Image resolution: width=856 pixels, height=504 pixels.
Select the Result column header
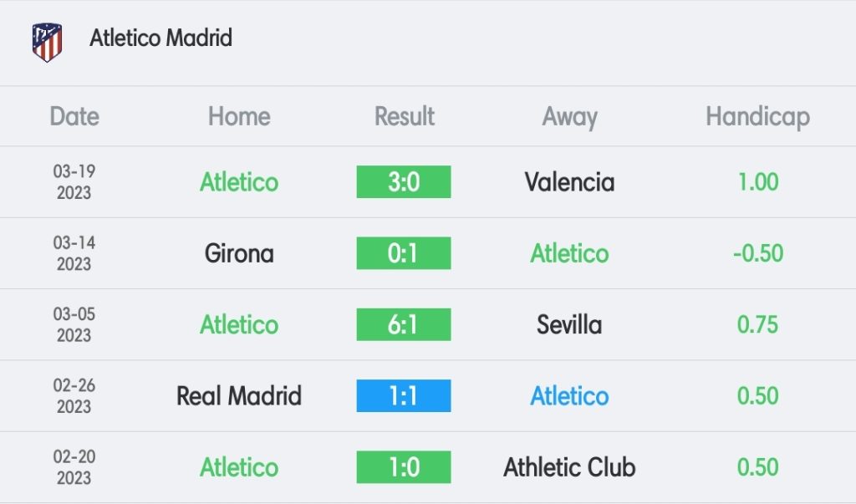click(404, 116)
